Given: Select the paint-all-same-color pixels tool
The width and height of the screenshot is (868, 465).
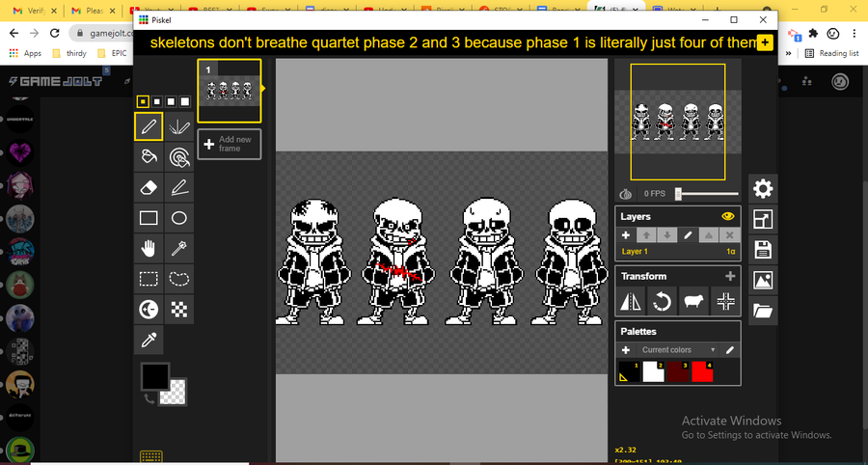Looking at the screenshot, I should (x=178, y=157).
